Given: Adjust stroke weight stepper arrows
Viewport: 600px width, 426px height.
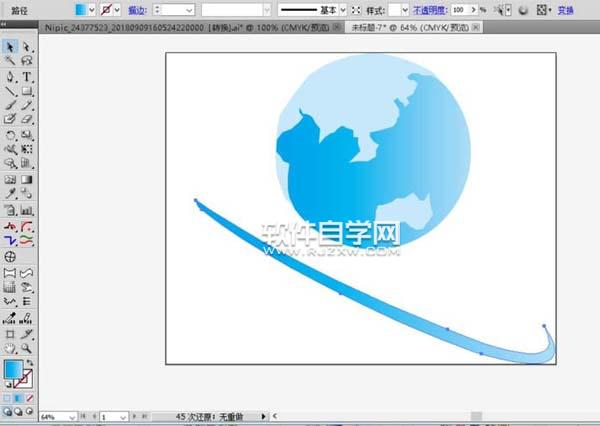Looking at the screenshot, I should [x=157, y=10].
